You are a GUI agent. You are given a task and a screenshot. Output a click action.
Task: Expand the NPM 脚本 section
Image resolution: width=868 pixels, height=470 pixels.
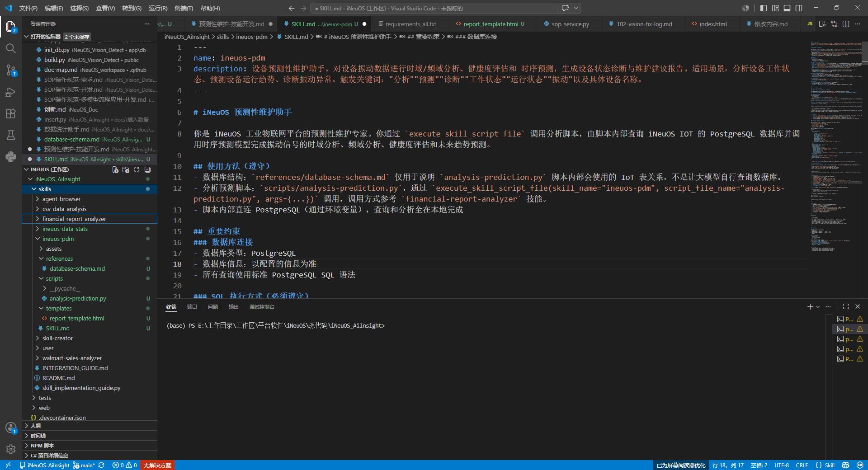coord(90,446)
